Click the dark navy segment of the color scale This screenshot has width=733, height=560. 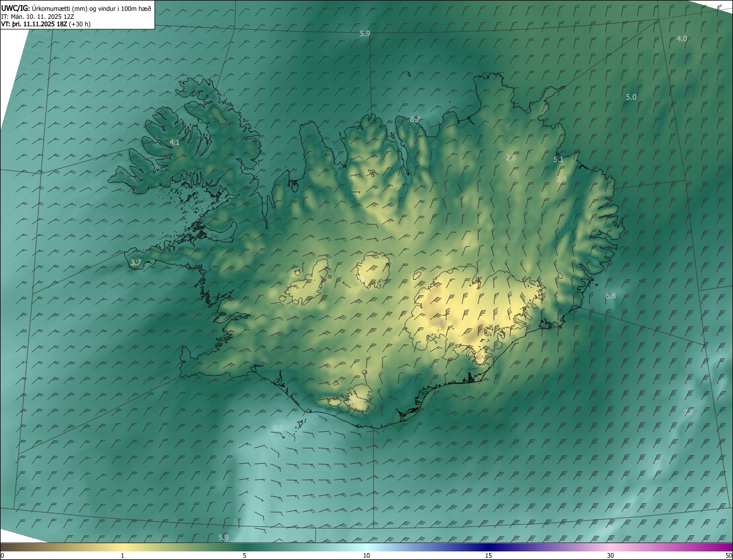(488, 547)
